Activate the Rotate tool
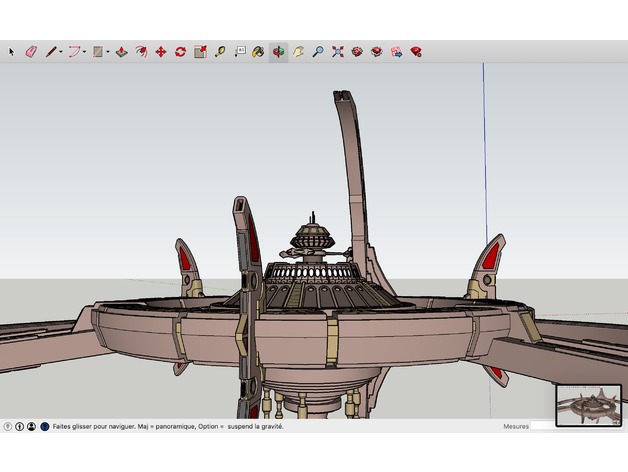This screenshot has height=472, width=628. click(180, 51)
